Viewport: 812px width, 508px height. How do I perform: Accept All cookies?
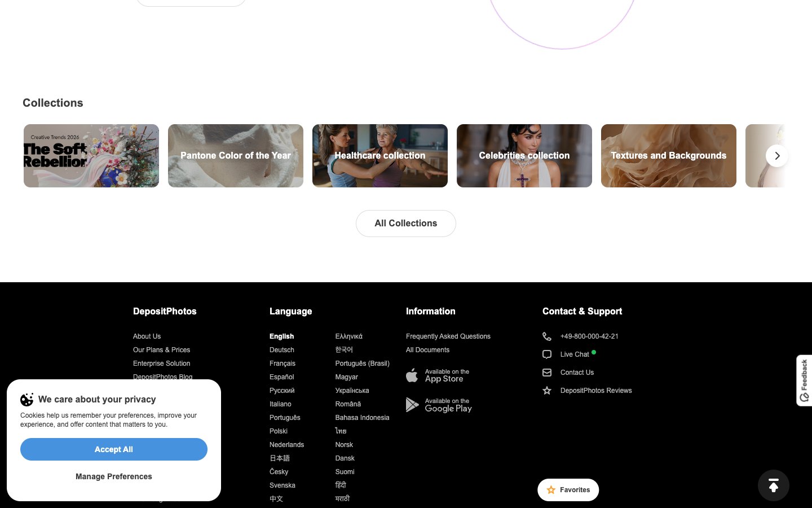pos(114,449)
